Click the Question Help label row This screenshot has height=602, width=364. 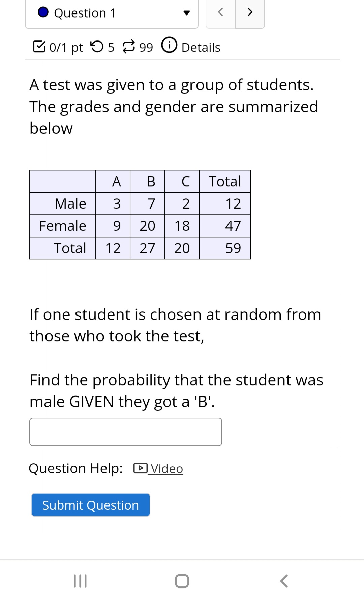pyautogui.click(x=75, y=468)
